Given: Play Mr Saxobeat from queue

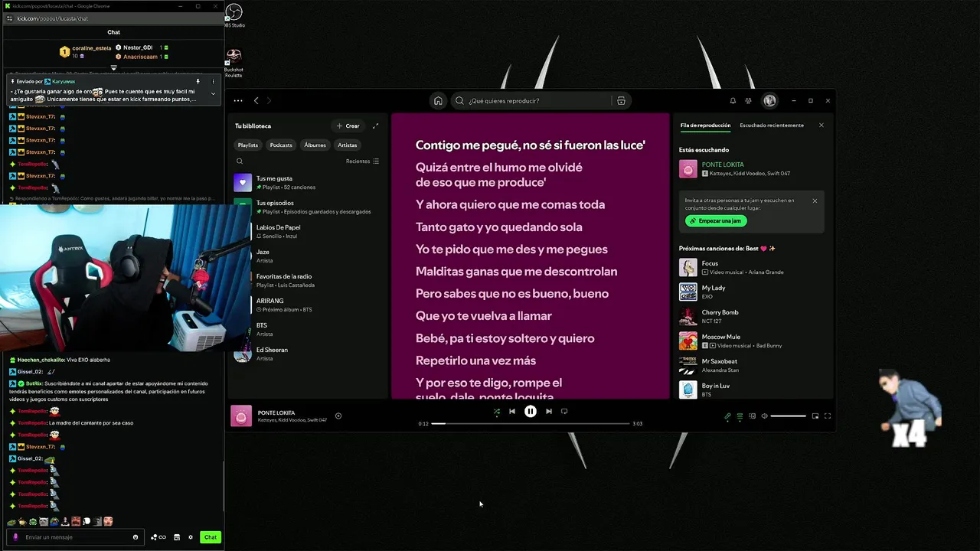Looking at the screenshot, I should [x=750, y=365].
